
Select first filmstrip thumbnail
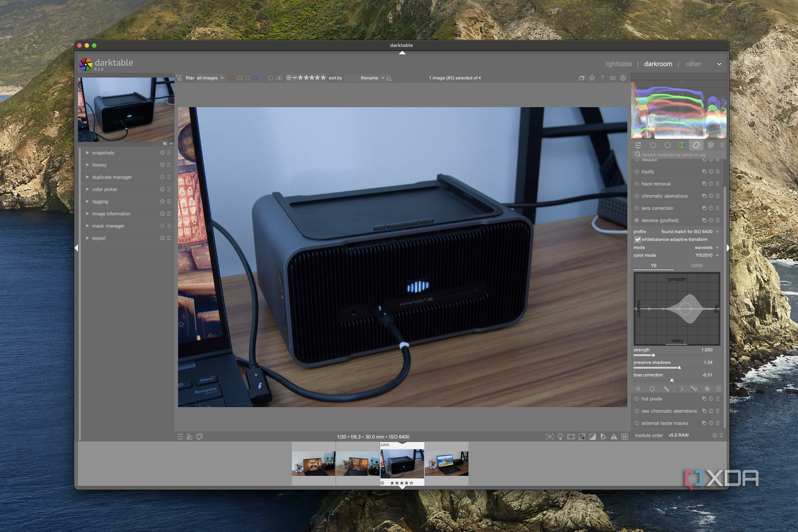313,464
